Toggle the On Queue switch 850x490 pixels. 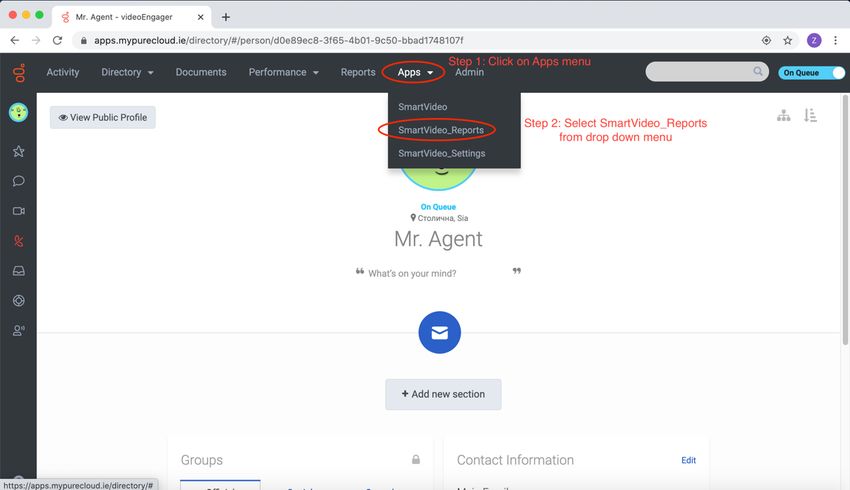(x=812, y=73)
